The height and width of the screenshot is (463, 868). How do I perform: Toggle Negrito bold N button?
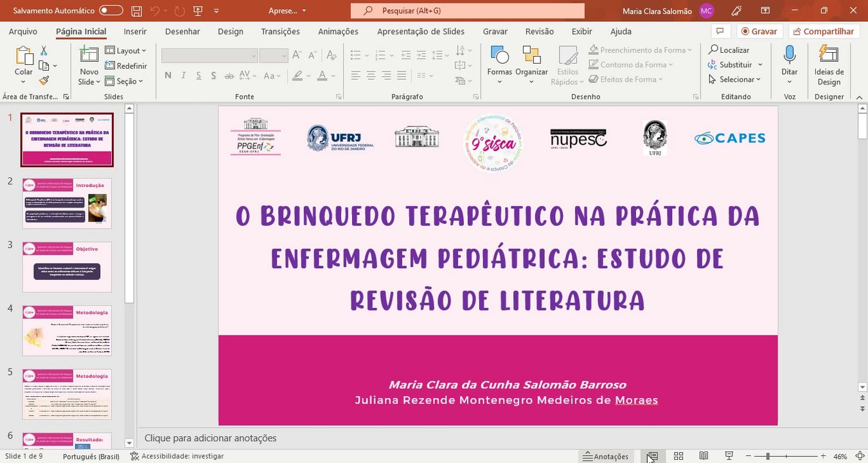tap(168, 76)
